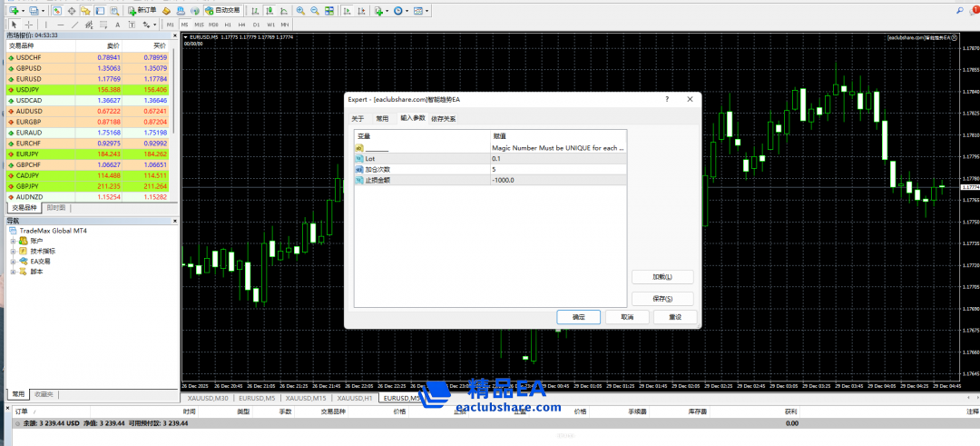The height and width of the screenshot is (446, 980).
Task: Click the zoom out magnifier icon
Action: click(314, 10)
